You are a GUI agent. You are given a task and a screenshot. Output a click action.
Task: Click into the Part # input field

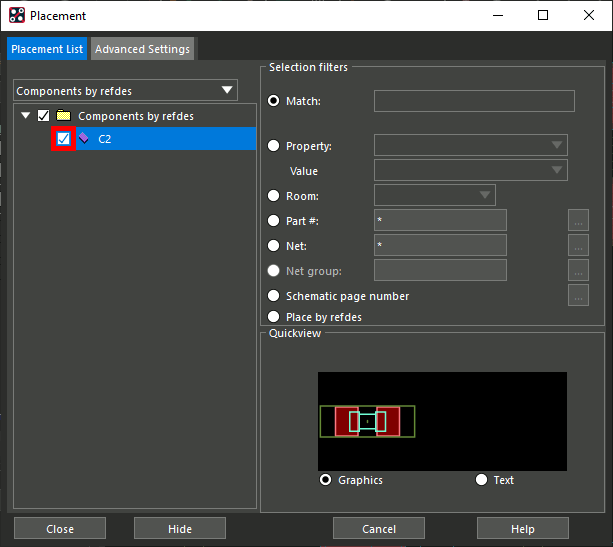440,220
